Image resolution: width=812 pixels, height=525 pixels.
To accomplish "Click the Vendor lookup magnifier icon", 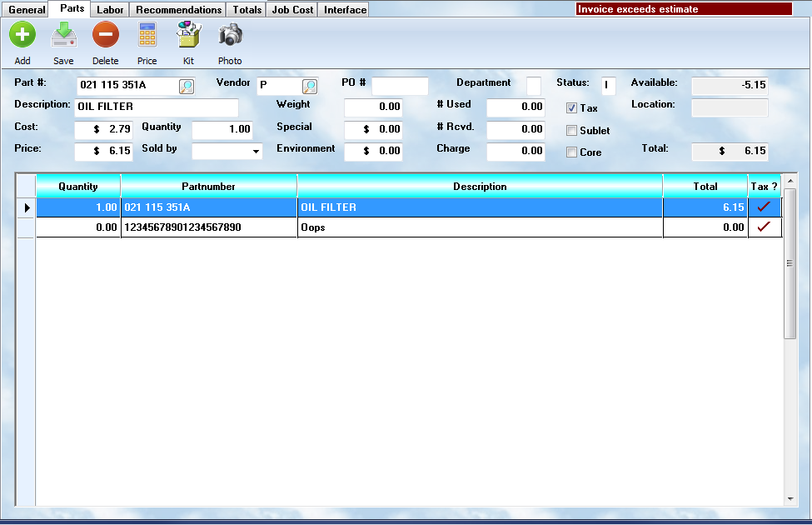I will point(309,86).
